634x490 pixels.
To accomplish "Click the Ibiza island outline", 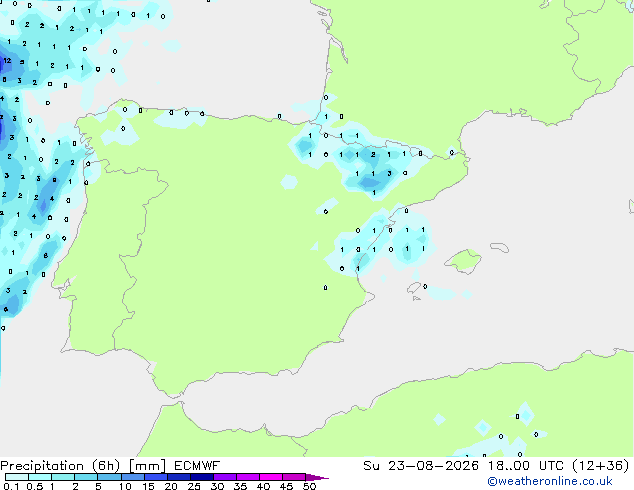I will point(414,288).
